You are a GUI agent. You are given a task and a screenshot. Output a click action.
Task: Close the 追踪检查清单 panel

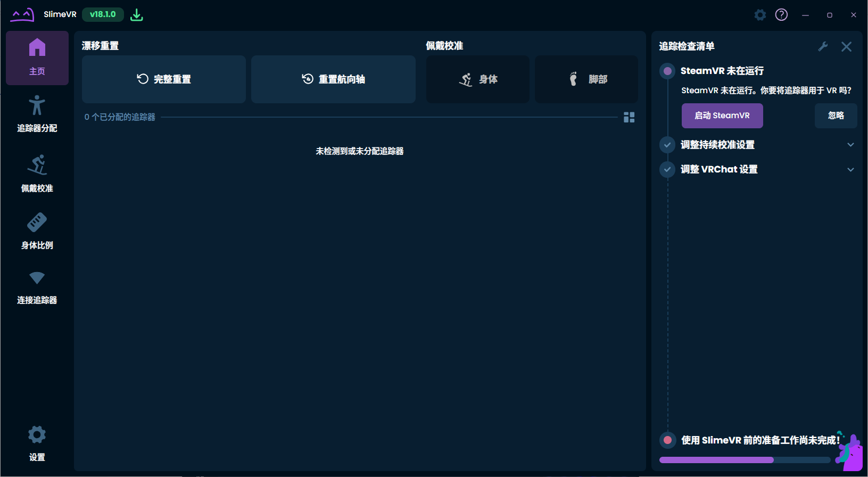pyautogui.click(x=846, y=46)
